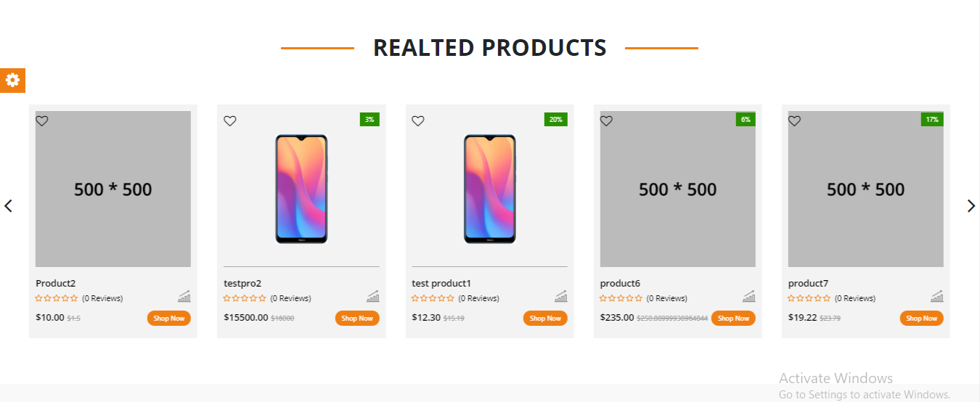The height and width of the screenshot is (402, 980).
Task: Show next related products with right arrow
Action: [x=971, y=206]
